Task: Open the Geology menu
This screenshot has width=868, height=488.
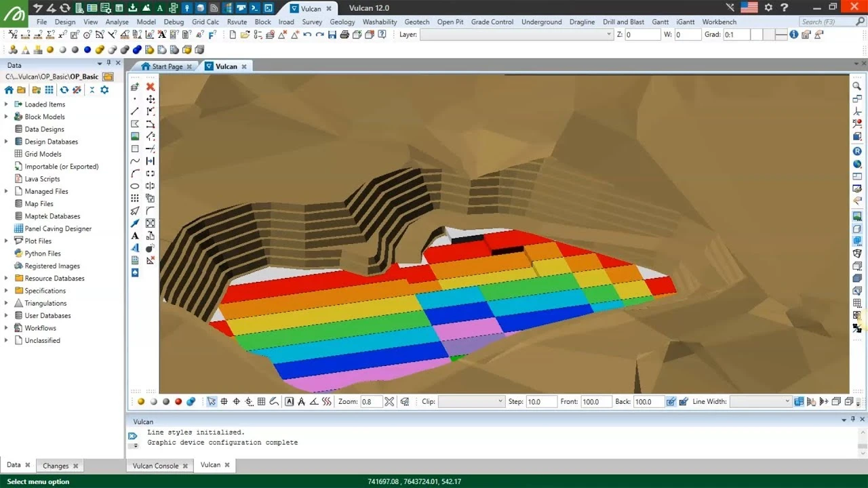Action: 342,22
